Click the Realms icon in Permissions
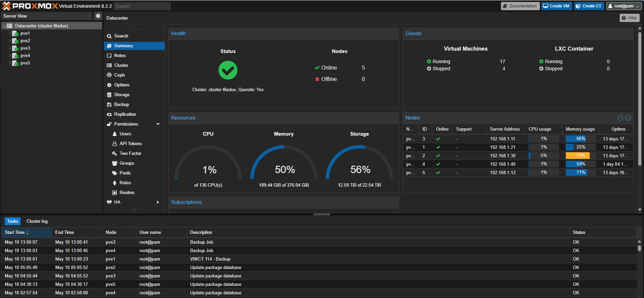Viewport: 644px width, 298px height. click(x=115, y=193)
